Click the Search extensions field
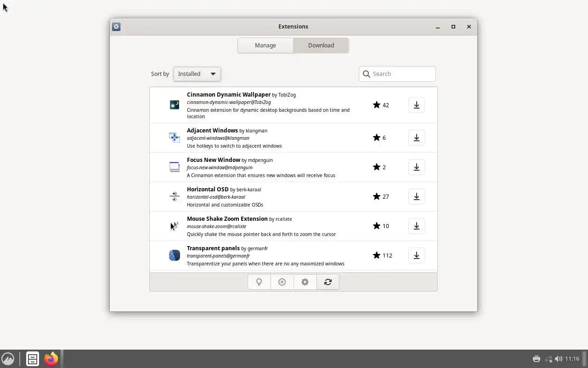 [x=397, y=74]
